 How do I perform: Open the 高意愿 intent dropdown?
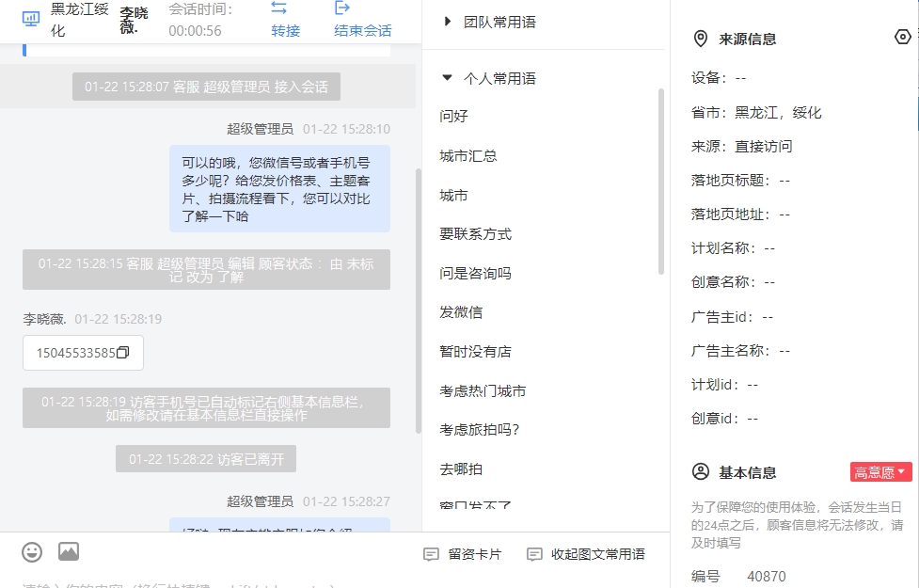(x=880, y=472)
